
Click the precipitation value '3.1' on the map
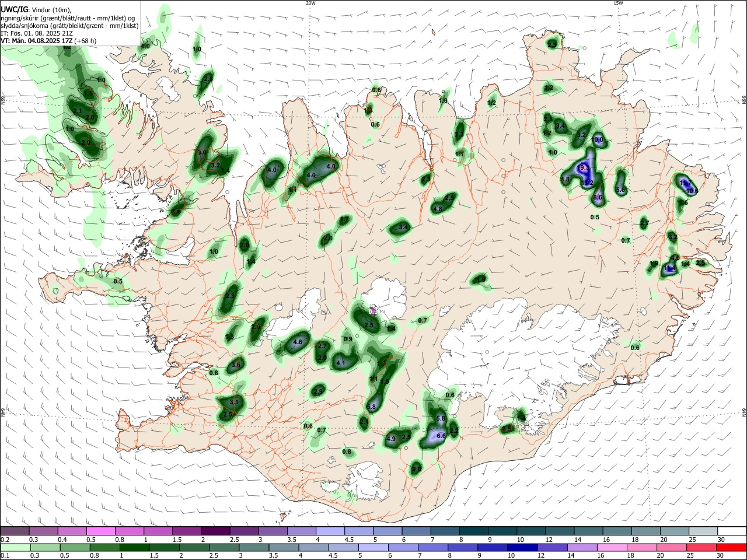pos(235,402)
